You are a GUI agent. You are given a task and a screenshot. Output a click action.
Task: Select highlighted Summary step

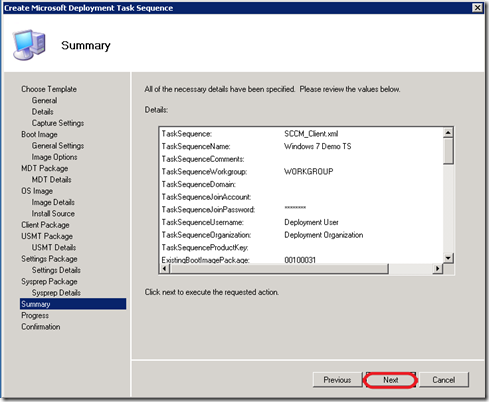pyautogui.click(x=73, y=304)
